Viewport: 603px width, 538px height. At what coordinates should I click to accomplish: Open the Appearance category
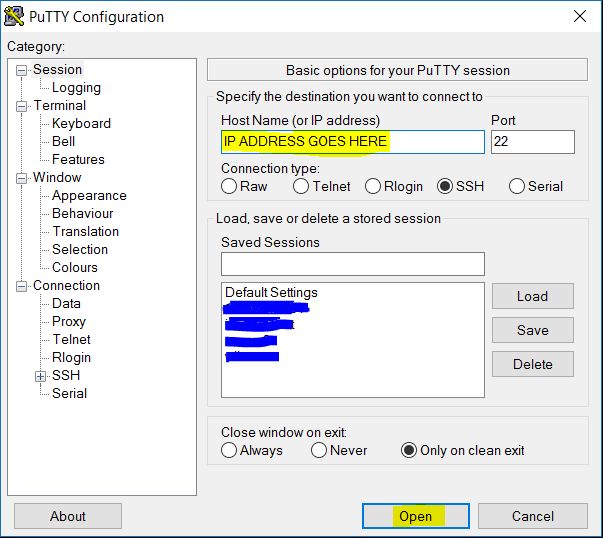[x=89, y=195]
